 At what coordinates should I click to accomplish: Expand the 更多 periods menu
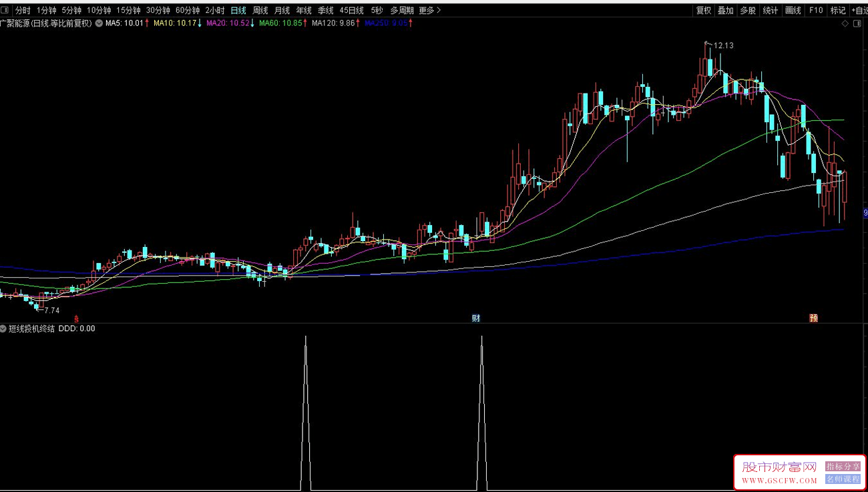click(430, 11)
